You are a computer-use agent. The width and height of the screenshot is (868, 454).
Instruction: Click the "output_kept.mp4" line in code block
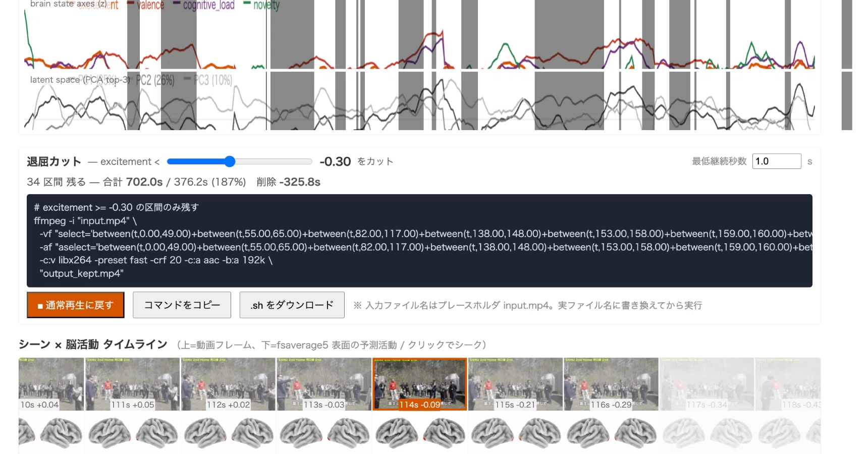[x=81, y=273]
